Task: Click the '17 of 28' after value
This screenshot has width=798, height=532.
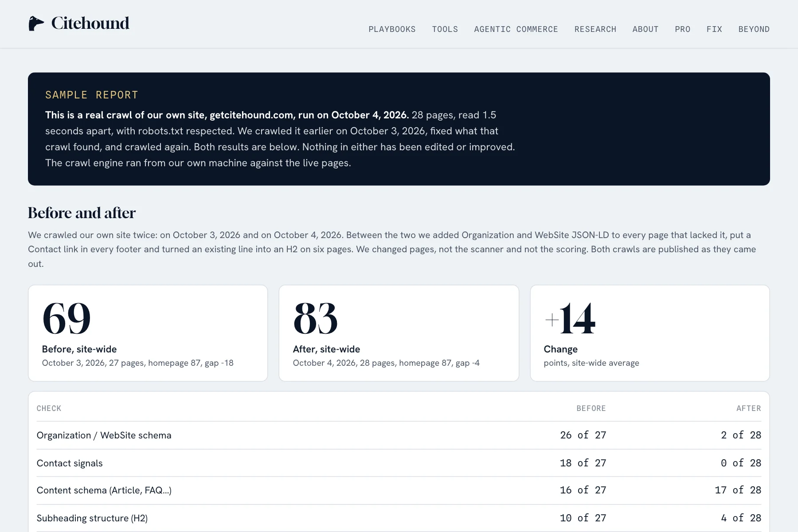Action: click(738, 490)
